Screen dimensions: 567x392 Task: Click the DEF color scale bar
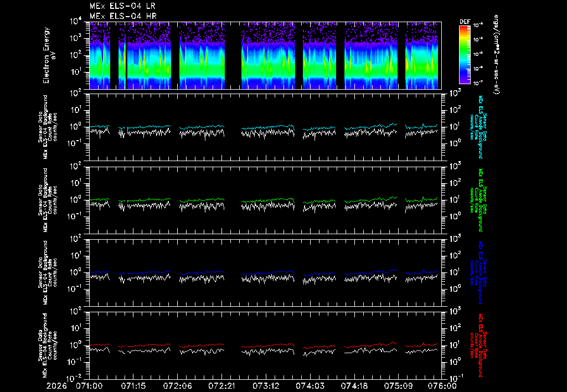pos(465,55)
